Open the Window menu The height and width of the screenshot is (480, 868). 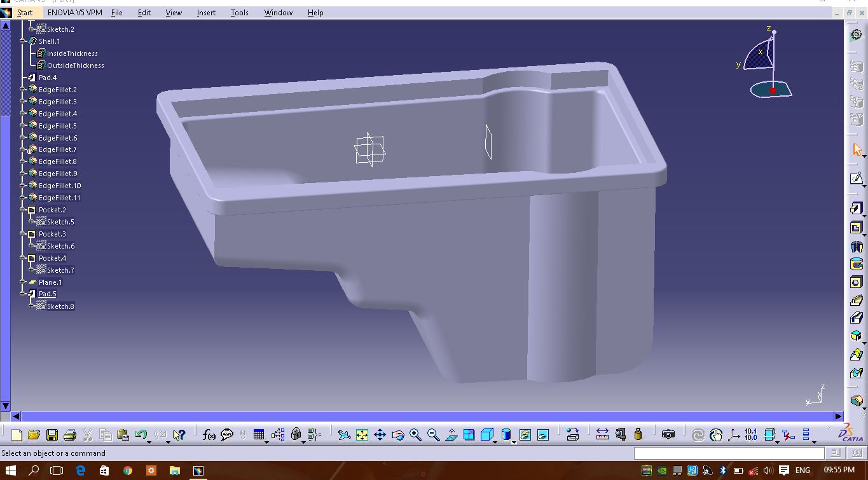point(279,13)
